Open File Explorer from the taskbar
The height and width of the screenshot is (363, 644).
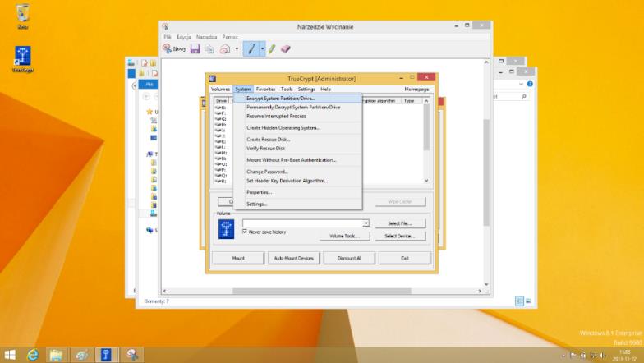click(x=56, y=355)
